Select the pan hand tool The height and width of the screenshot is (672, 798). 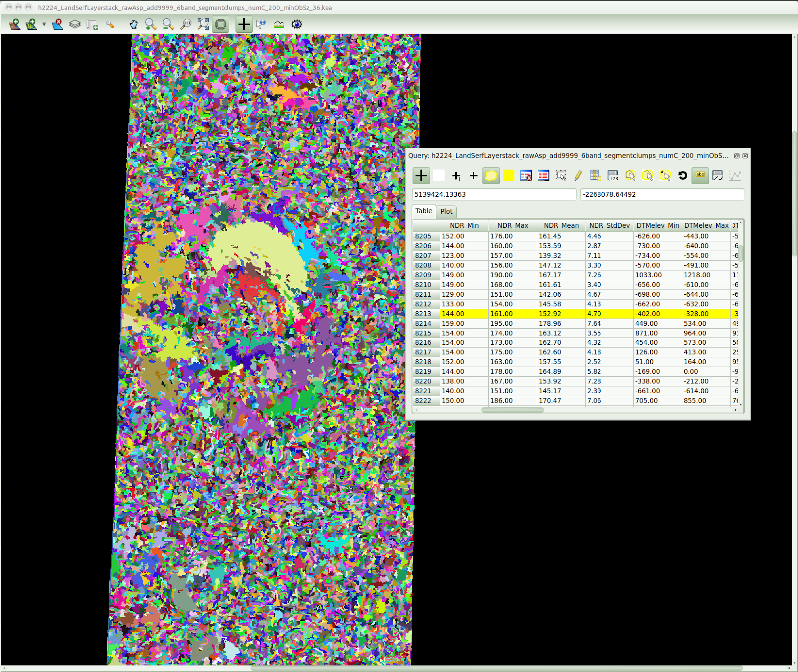[x=133, y=24]
